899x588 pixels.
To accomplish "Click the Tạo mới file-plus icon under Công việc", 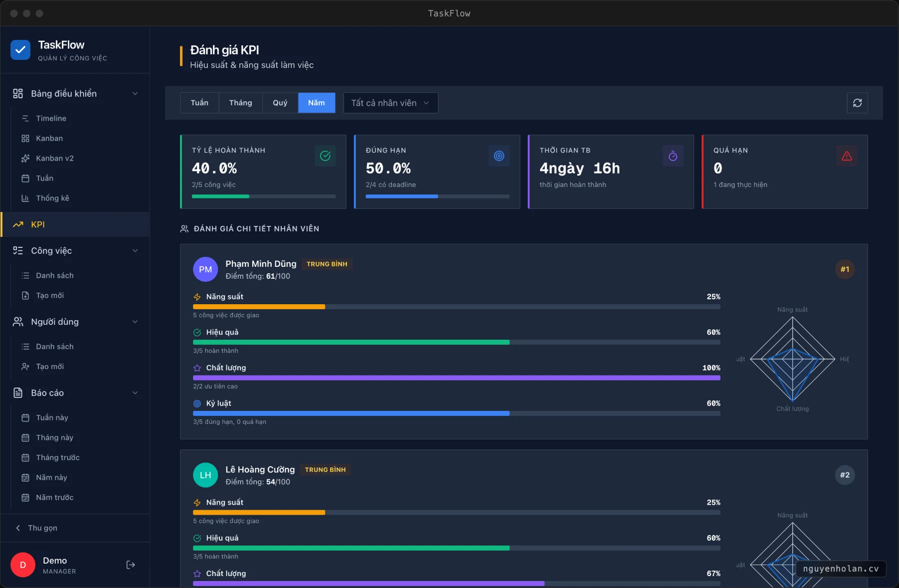I will point(25,295).
